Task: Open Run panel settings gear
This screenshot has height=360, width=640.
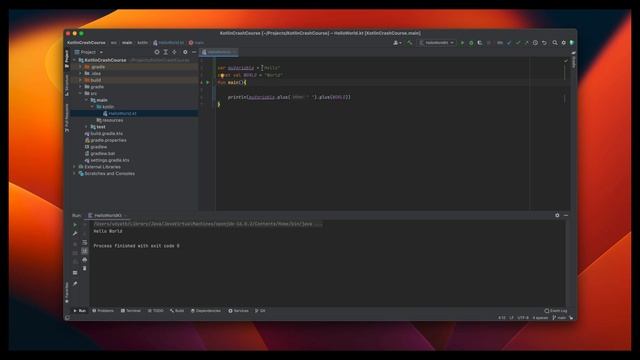Action: pyautogui.click(x=557, y=215)
